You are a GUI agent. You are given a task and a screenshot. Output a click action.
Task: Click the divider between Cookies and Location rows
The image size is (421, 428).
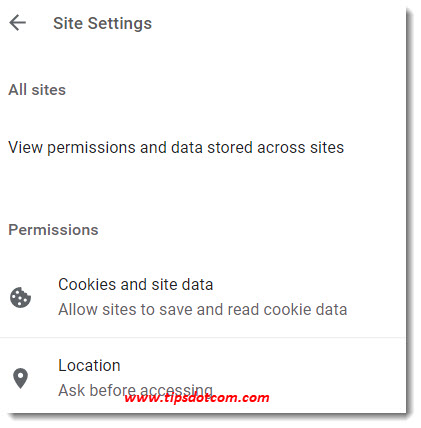203,338
